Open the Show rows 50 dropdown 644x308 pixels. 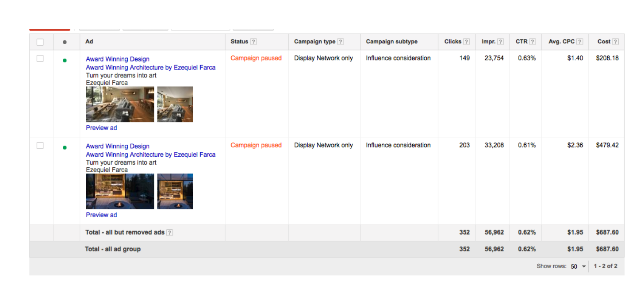pos(578,266)
